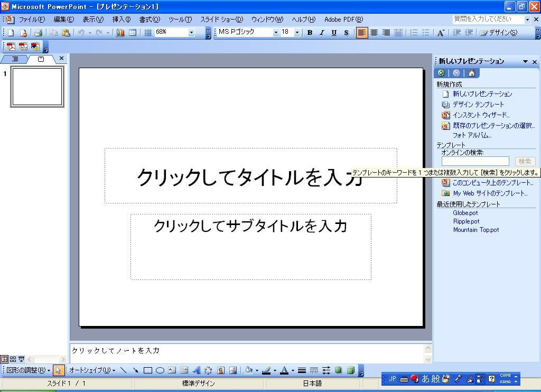The width and height of the screenshot is (541, 392).
Task: Open the Globe.pot recent template
Action: click(465, 213)
